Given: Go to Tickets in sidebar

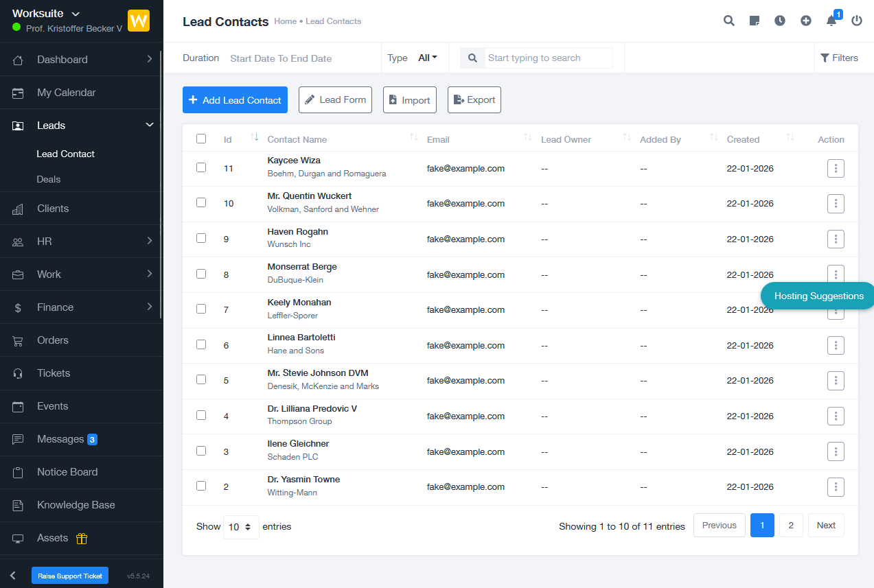Looking at the screenshot, I should click(54, 373).
